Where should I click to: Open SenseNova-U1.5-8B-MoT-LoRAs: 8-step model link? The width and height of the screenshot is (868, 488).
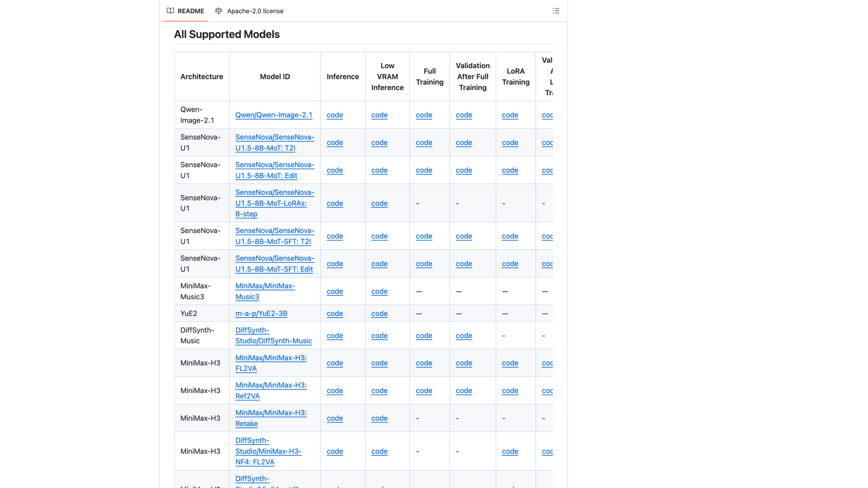(274, 203)
